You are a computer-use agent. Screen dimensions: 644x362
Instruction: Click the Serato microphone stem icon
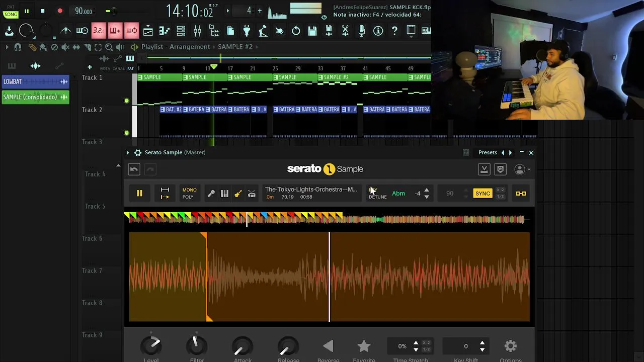pos(211,194)
